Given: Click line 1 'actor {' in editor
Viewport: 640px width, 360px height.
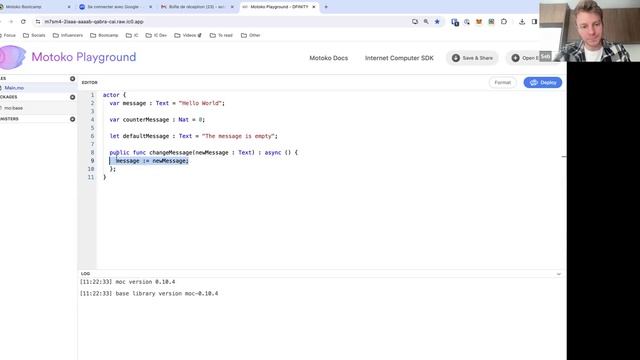Looking at the screenshot, I should 114,95.
